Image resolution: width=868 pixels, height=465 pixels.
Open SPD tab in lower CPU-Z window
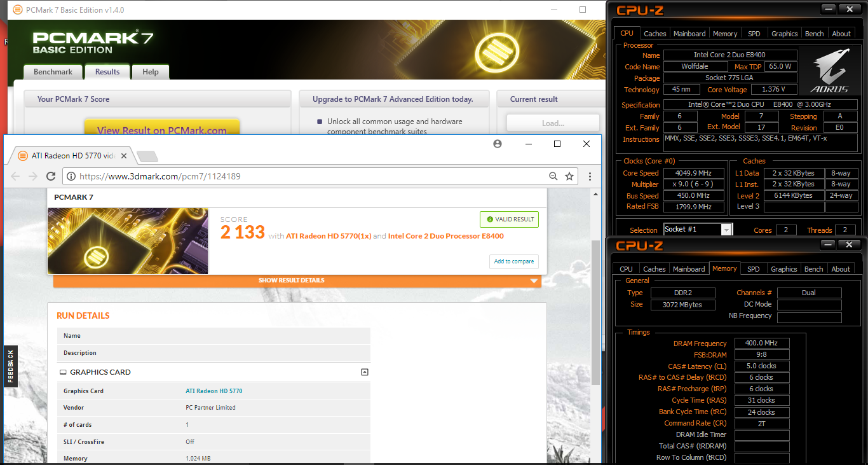pos(753,269)
